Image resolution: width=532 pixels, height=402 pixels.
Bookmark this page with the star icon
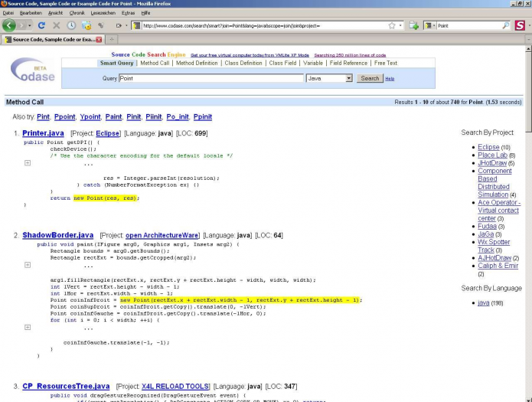coord(392,25)
